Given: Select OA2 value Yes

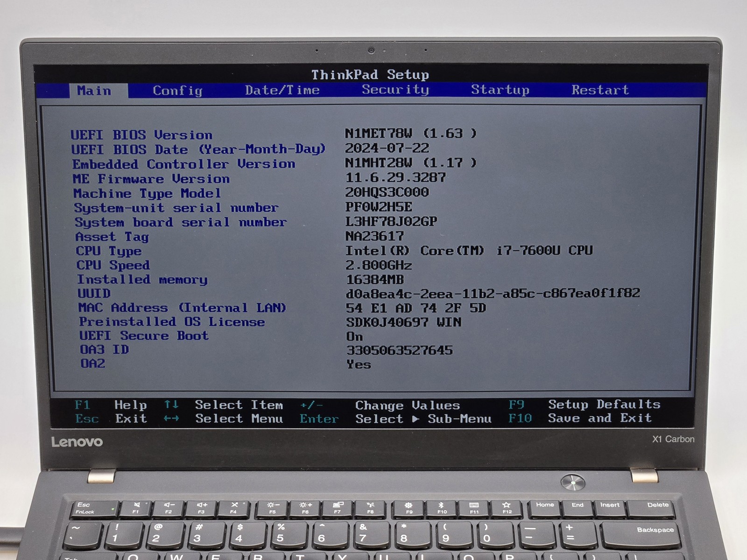Looking at the screenshot, I should (359, 364).
